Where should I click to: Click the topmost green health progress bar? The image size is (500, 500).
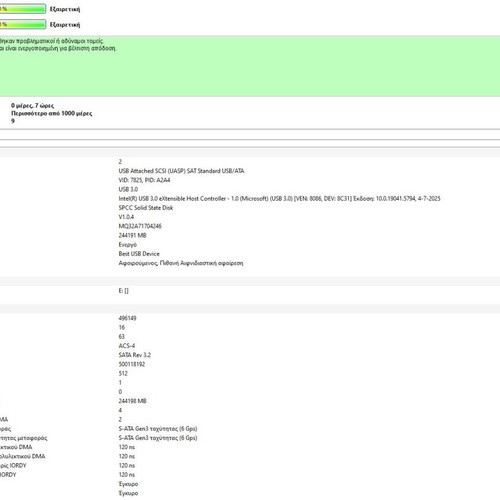pyautogui.click(x=23, y=9)
